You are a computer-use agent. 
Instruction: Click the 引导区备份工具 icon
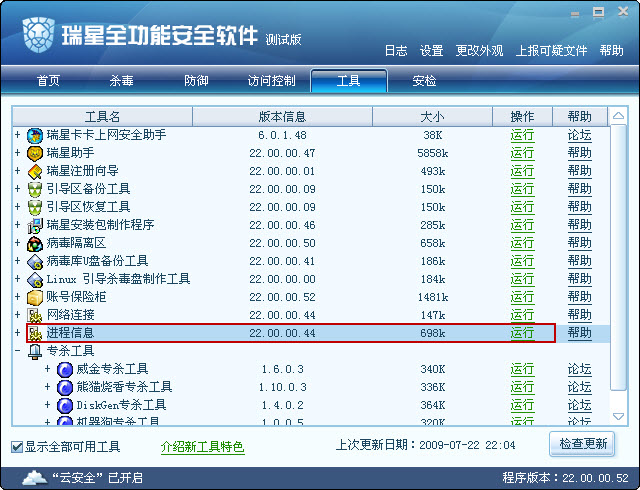click(35, 189)
